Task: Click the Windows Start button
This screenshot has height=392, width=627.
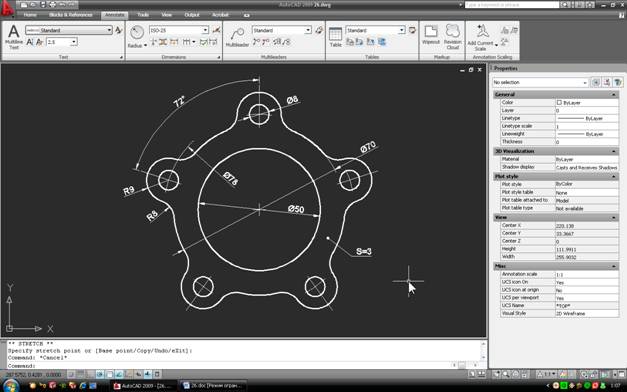Action: tap(10, 386)
